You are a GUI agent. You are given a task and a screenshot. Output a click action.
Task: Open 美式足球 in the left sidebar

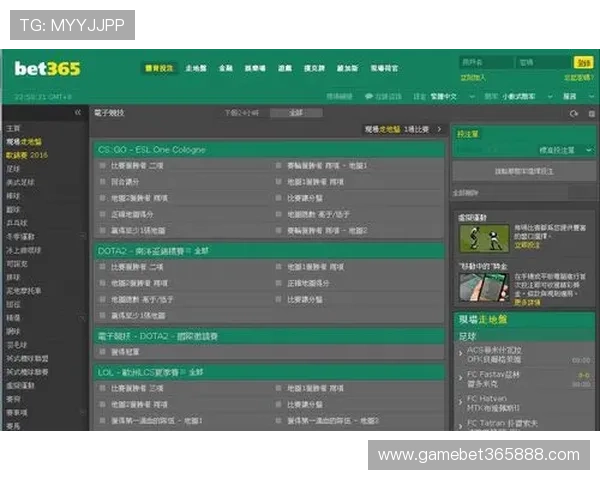[20, 182]
